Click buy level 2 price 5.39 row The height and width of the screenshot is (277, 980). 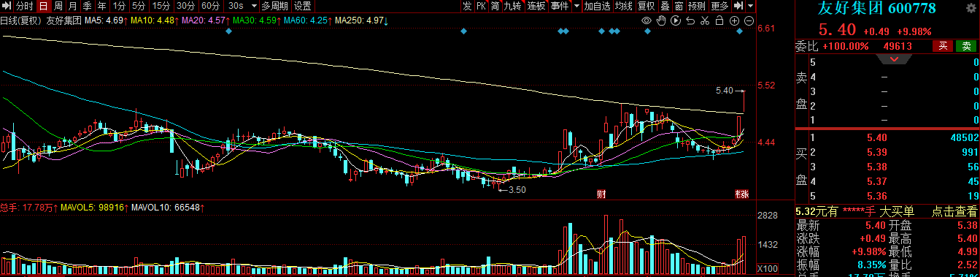(x=895, y=151)
